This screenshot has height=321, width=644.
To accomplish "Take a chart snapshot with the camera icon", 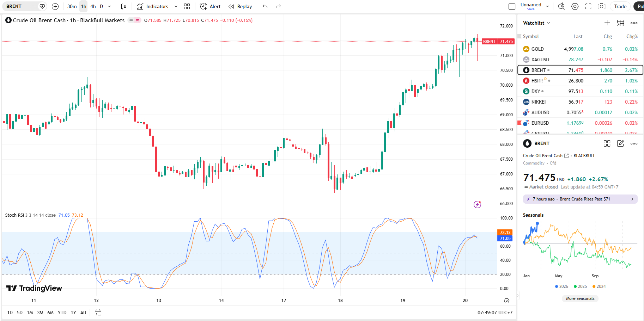I will coord(601,6).
